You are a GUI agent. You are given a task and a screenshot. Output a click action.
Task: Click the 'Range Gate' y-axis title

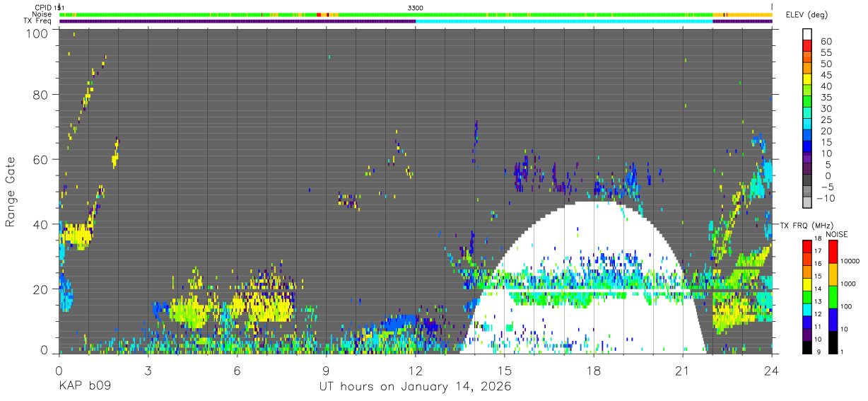[11, 192]
